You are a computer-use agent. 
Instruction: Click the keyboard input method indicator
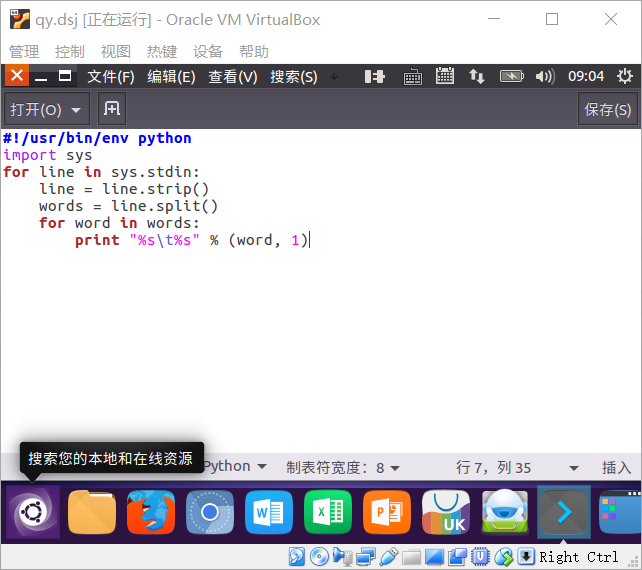click(x=413, y=77)
